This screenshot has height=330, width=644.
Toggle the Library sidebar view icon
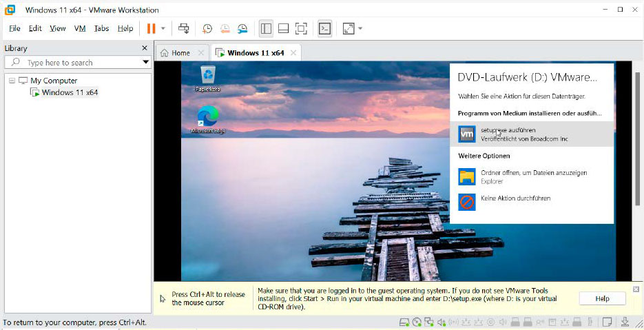coord(266,28)
